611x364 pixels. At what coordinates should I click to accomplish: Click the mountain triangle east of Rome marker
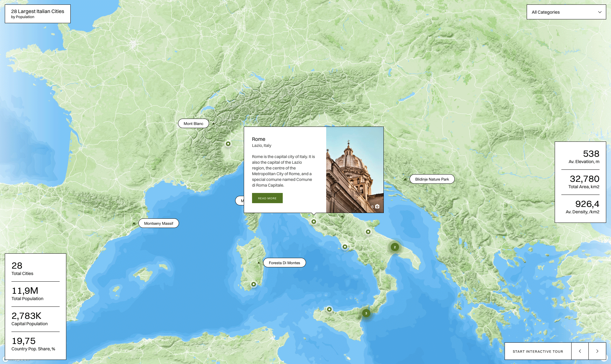342,216
